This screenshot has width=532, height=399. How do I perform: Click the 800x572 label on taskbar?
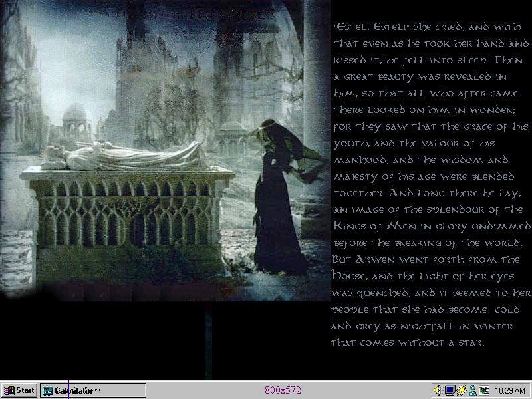click(x=283, y=390)
